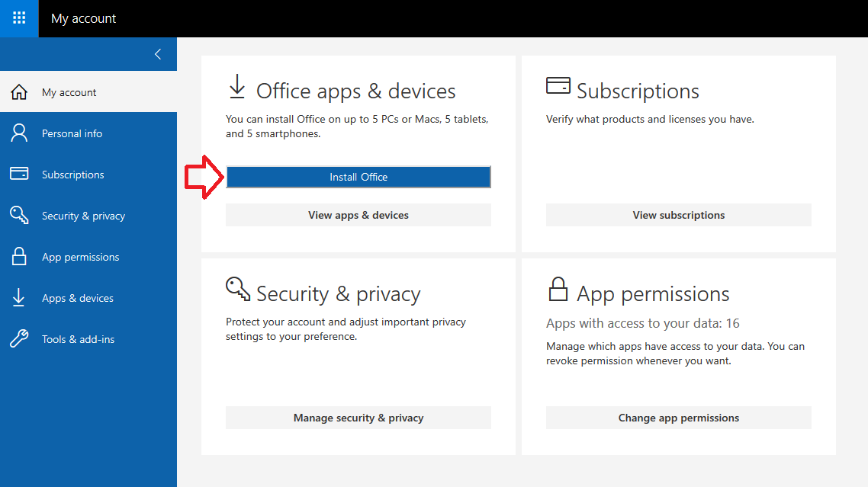The width and height of the screenshot is (868, 487).
Task: Click the padlock icon for App permissions sidebar
Action: pyautogui.click(x=19, y=256)
